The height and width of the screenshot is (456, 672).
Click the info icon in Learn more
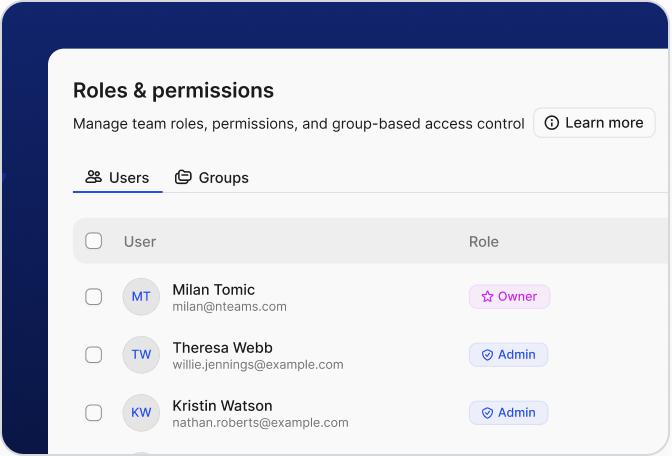coord(552,123)
